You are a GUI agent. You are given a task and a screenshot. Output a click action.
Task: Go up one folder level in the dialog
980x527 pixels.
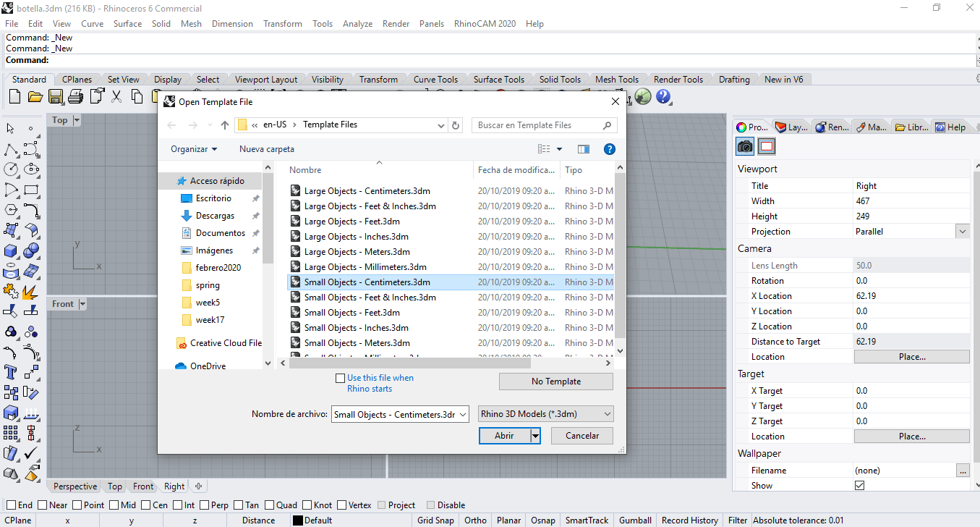click(x=225, y=125)
